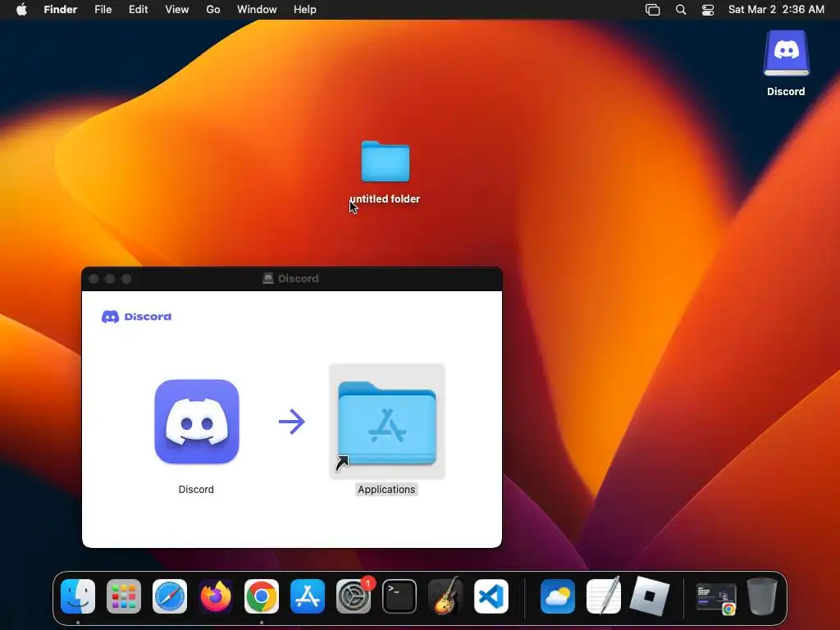The height and width of the screenshot is (630, 840).
Task: Launch Terminal from the Dock
Action: (399, 596)
